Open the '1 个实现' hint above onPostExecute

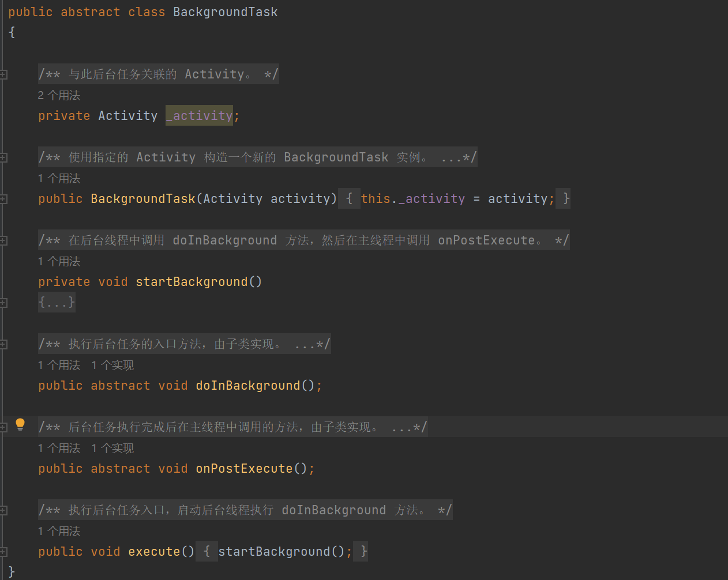(112, 448)
